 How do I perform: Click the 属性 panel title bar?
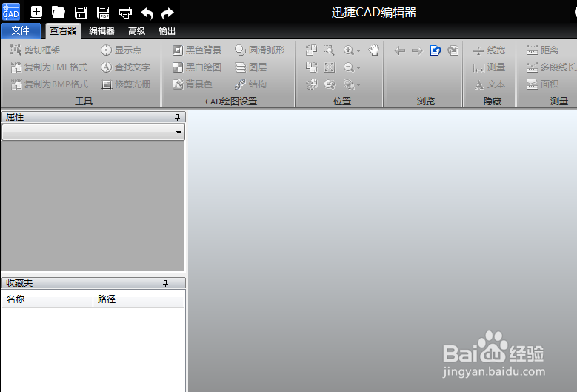(93, 117)
